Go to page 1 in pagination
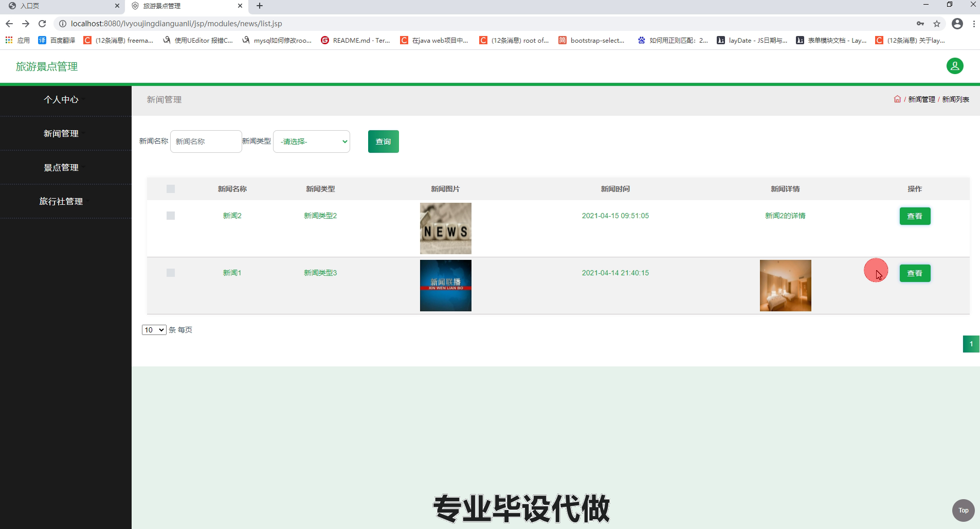 971,344
